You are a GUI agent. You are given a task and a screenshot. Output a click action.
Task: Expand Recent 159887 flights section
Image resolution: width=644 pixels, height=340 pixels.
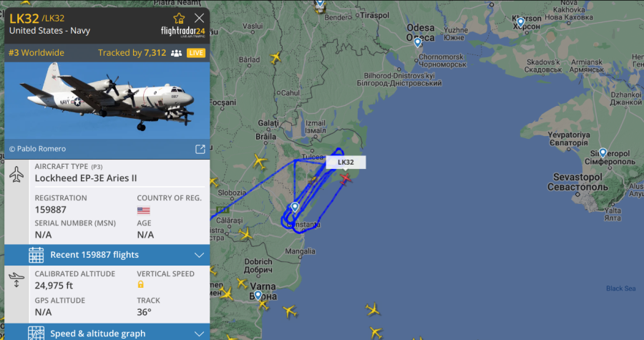(x=107, y=255)
